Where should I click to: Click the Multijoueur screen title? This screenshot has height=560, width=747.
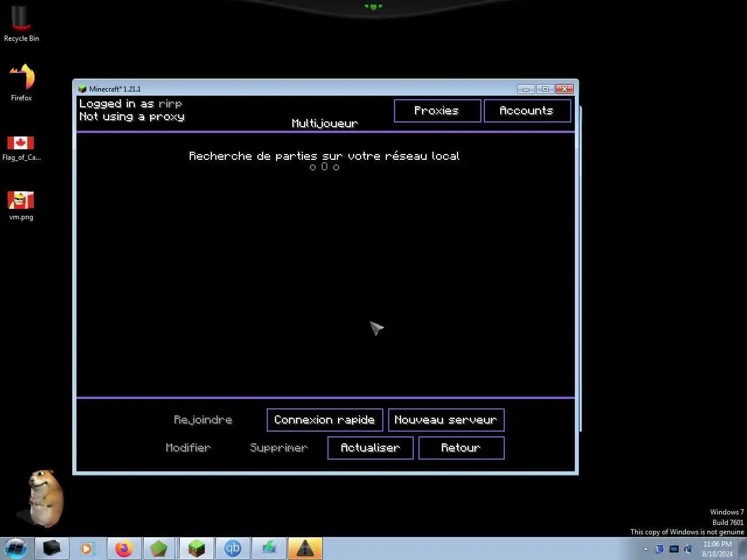coord(325,123)
